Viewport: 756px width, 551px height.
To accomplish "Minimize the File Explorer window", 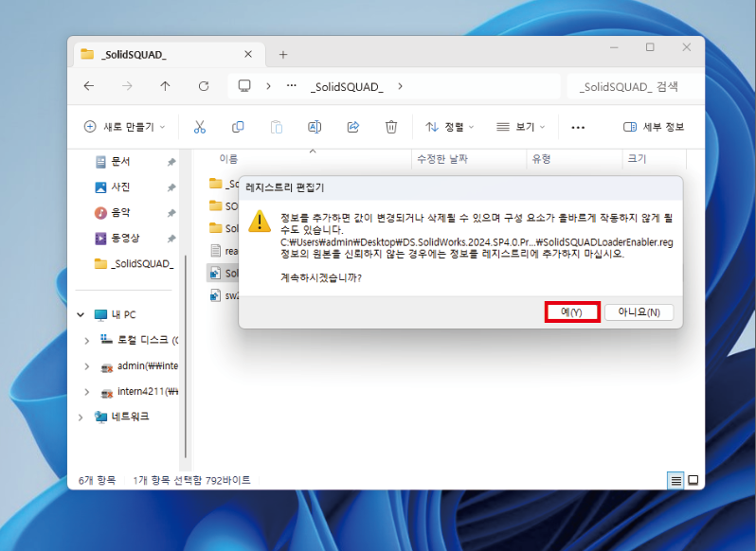I will 614,47.
